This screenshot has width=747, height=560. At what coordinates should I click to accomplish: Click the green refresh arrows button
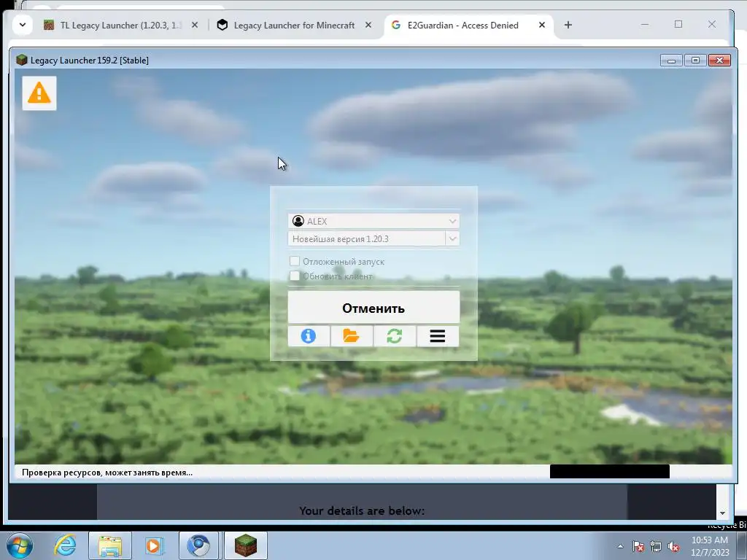[395, 336]
